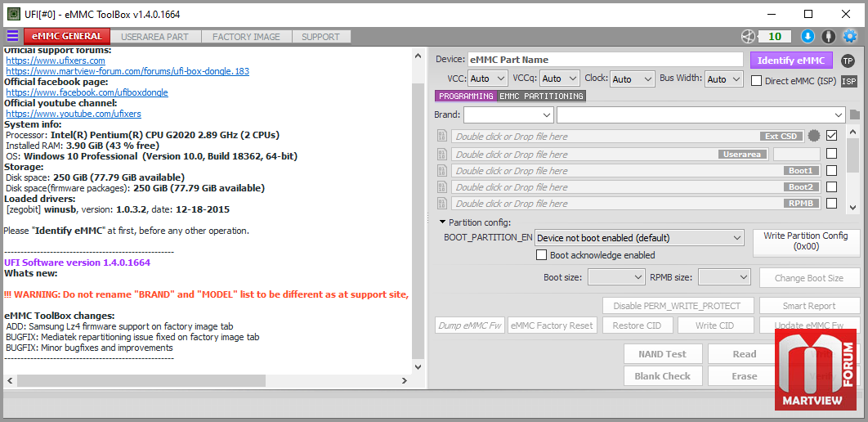Open the Bus Width dropdown
868x422 pixels.
(x=723, y=79)
